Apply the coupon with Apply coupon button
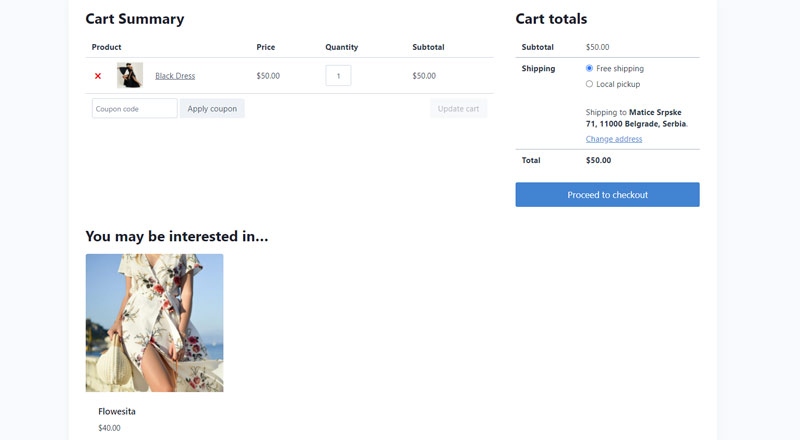 pos(212,108)
